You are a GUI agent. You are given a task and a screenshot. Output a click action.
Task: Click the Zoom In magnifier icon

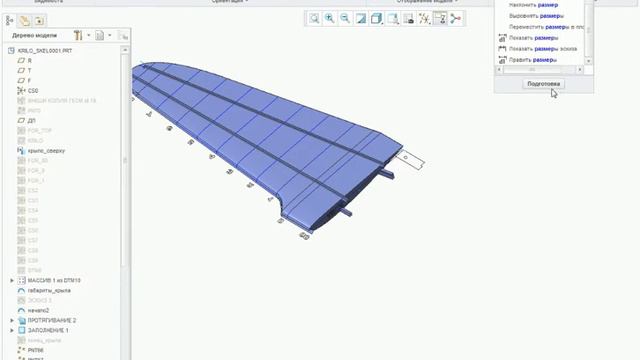(329, 18)
